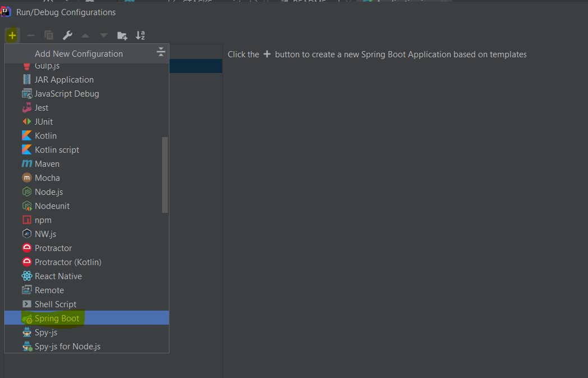
Task: Click the Move Up arrow icon
Action: (85, 35)
